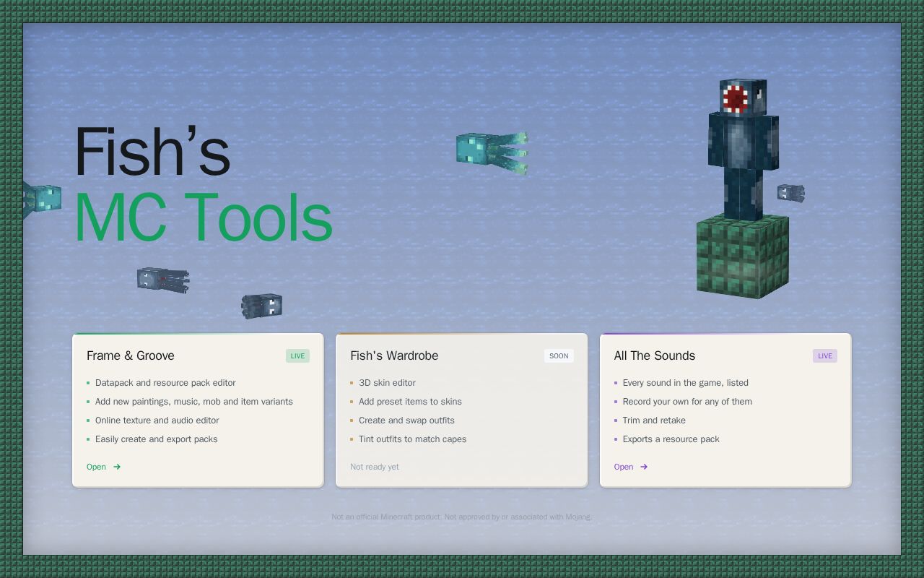This screenshot has width=924, height=578.
Task: Click the dark squid below the MC Tools heading
Action: coord(163,280)
